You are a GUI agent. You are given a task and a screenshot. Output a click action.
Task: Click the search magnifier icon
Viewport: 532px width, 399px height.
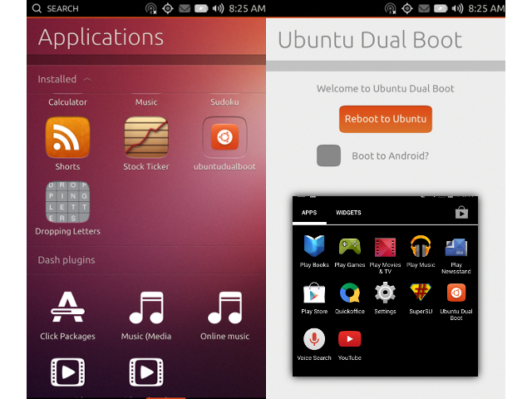(37, 8)
